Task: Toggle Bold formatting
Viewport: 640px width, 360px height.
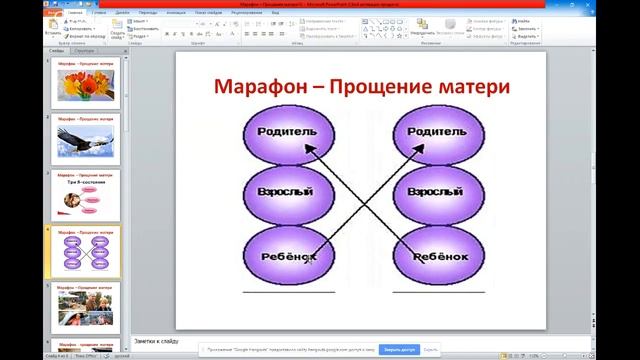Action: pos(167,34)
